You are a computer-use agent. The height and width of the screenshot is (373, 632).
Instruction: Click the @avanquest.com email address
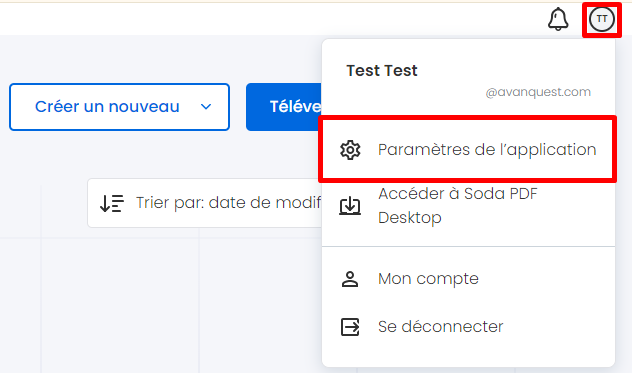click(x=538, y=92)
